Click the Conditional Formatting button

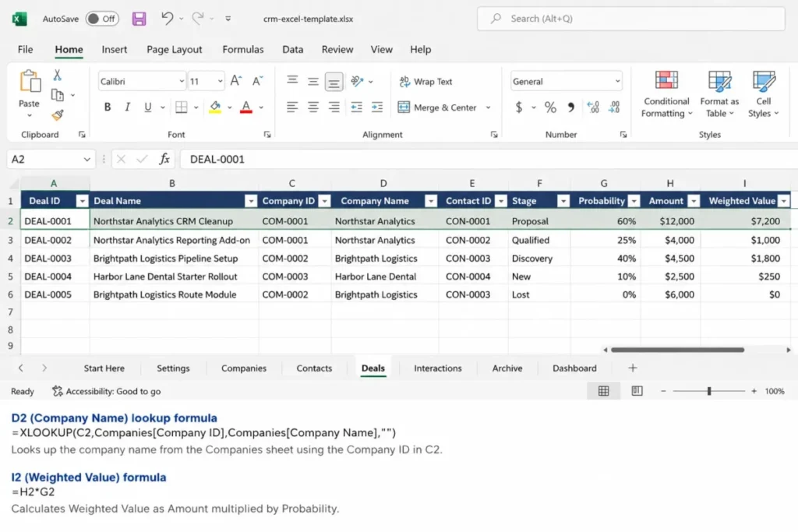point(667,94)
